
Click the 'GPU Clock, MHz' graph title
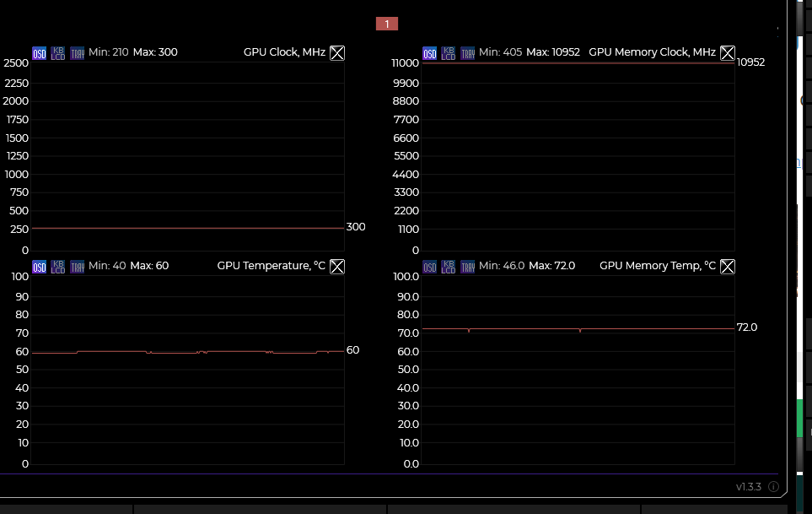(284, 52)
